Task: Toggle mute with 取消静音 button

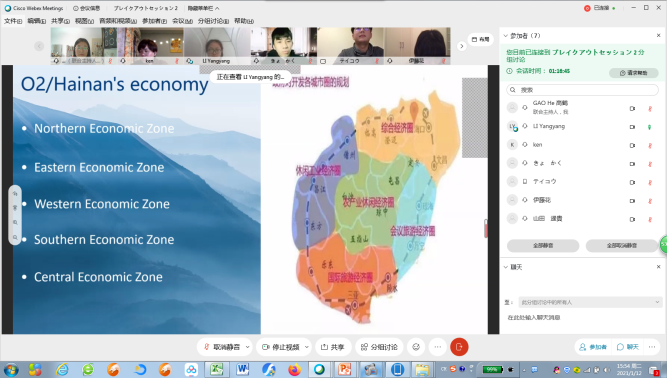Action: click(x=222, y=347)
